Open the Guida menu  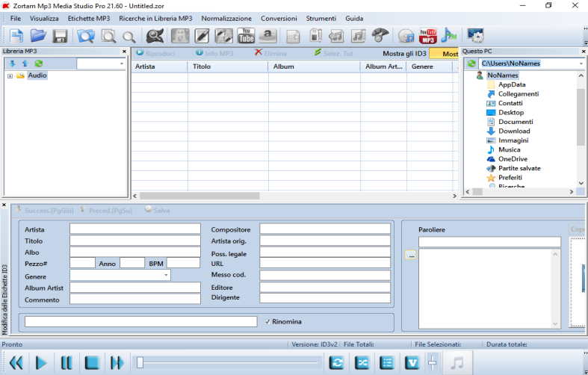point(354,19)
